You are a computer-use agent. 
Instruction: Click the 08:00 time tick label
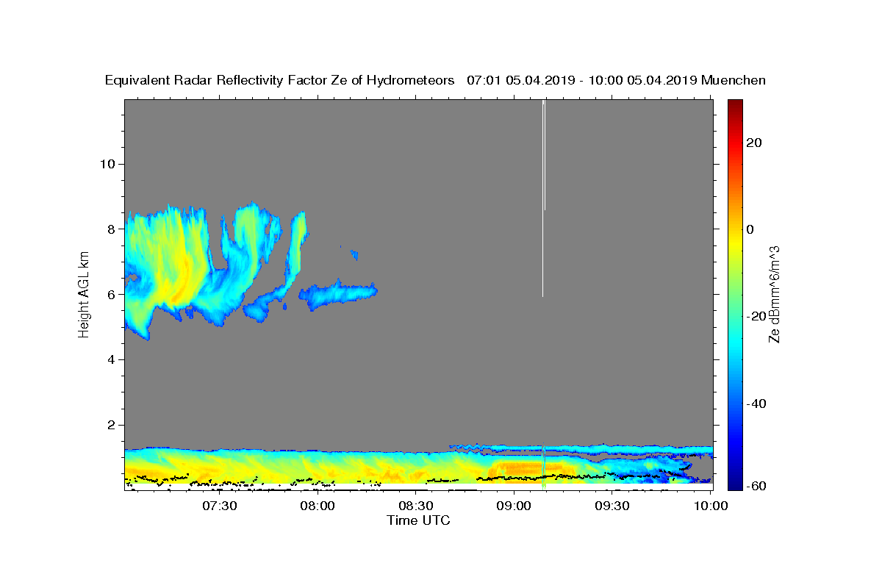318,506
